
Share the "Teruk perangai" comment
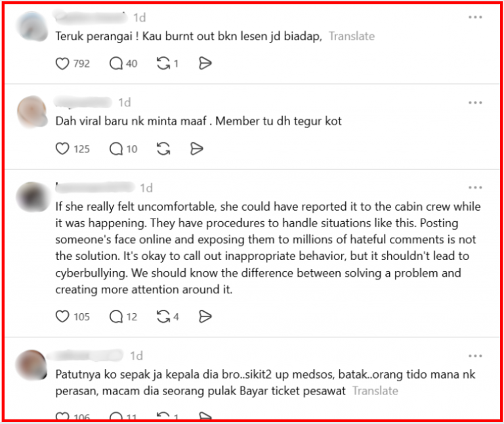click(205, 63)
